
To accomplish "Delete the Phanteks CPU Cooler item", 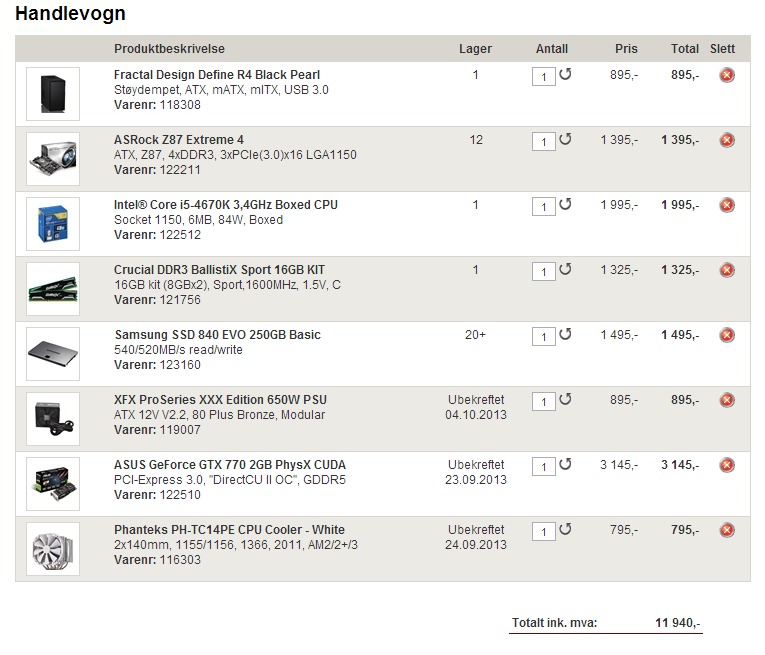I will (x=727, y=530).
